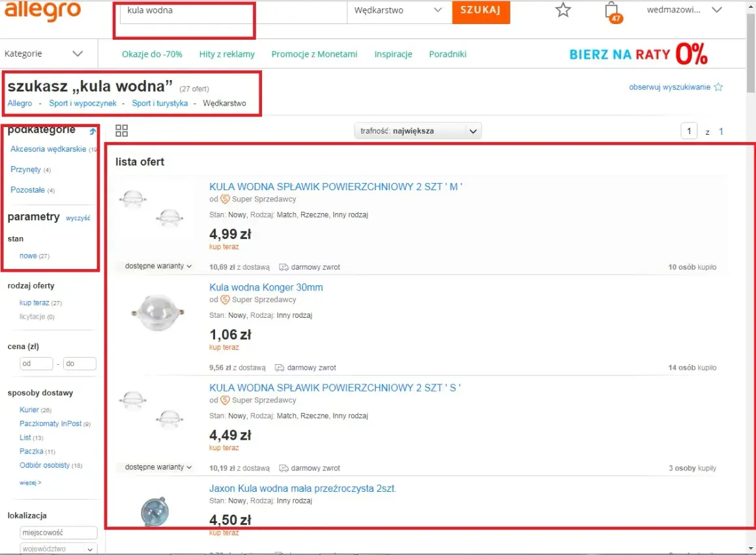
Task: Click the Allegro logo
Action: [x=42, y=10]
